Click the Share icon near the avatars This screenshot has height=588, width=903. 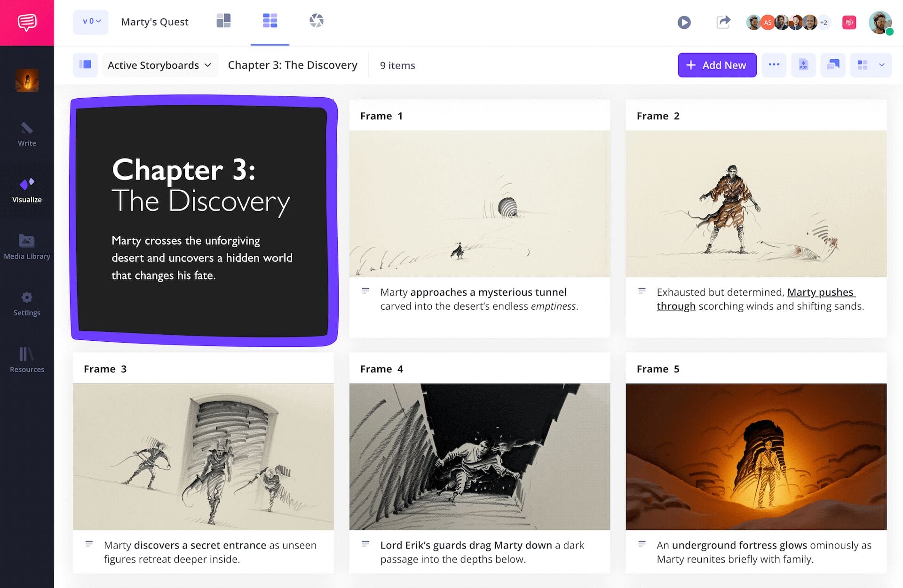point(724,22)
